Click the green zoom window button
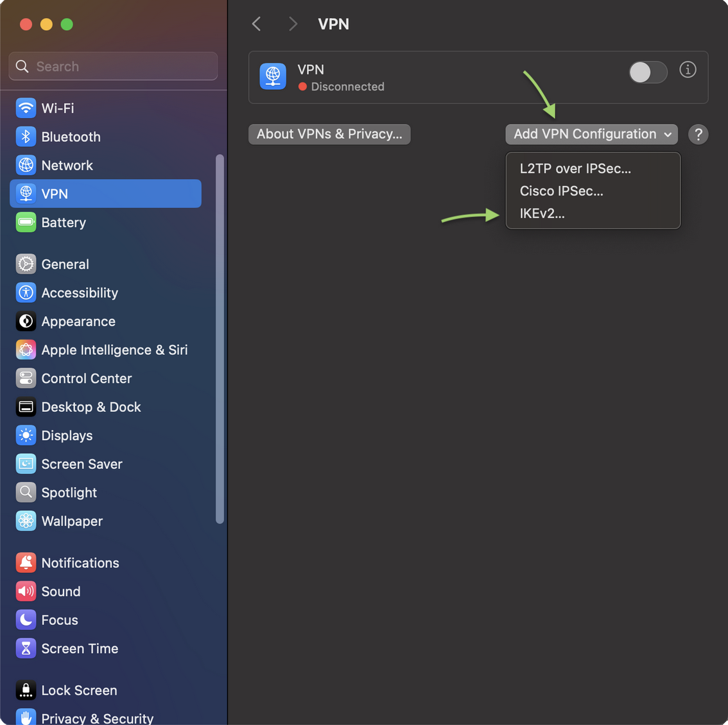The height and width of the screenshot is (725, 728). 67,24
